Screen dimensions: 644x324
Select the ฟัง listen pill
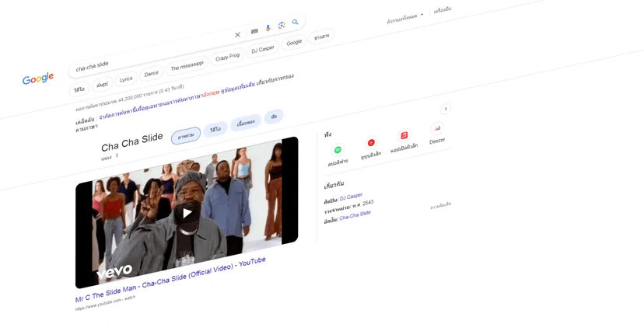point(274,117)
